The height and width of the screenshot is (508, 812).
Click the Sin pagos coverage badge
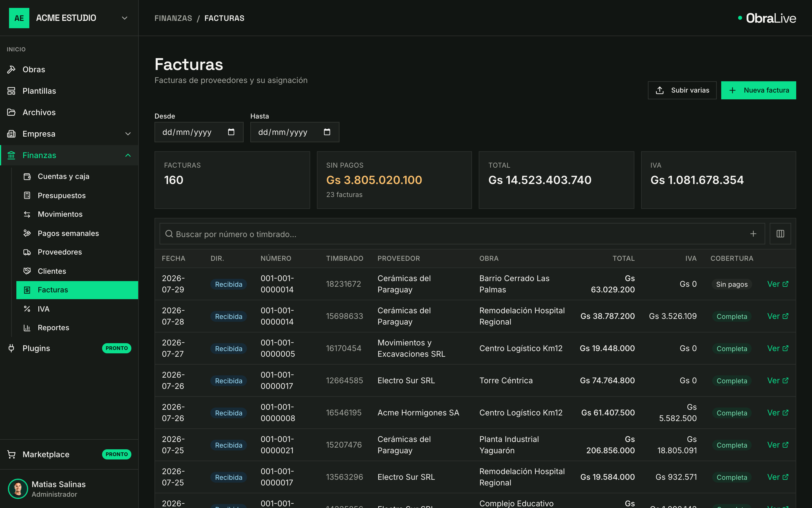pos(732,284)
